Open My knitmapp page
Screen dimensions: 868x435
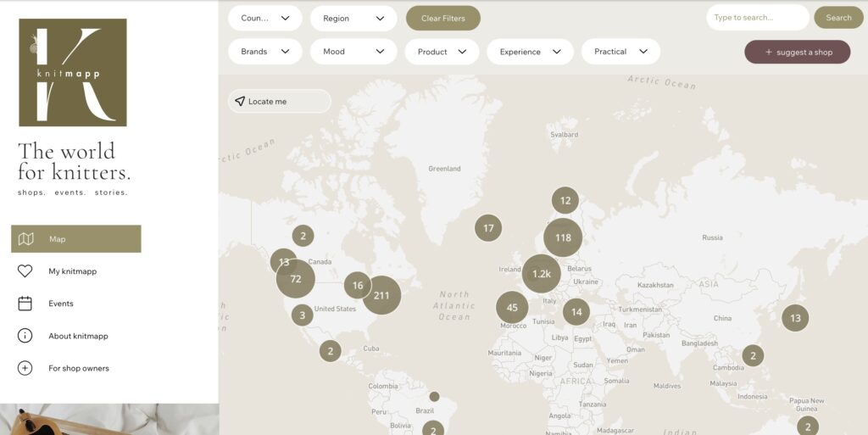[x=73, y=271]
